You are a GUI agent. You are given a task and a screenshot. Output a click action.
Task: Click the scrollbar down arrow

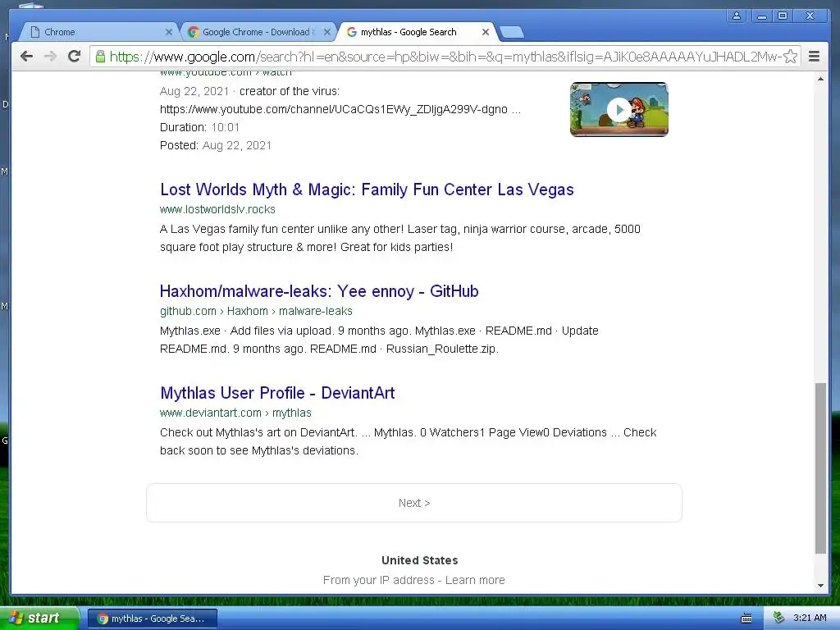820,586
